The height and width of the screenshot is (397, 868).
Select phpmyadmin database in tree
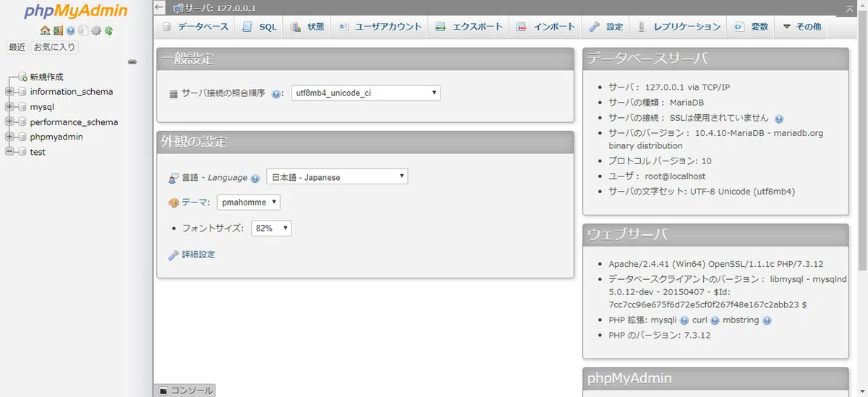(56, 137)
